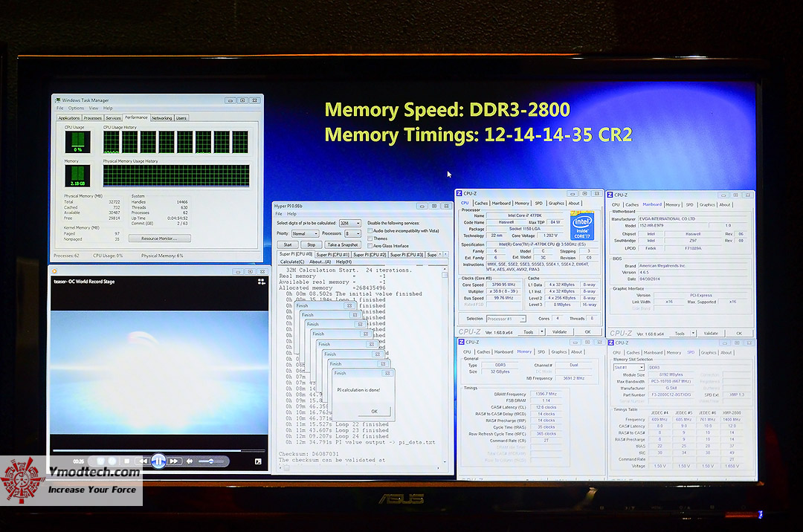Screen dimensions: 803x532
Task: Open Processor #1 selection dropdown in CPU-Z
Action: 506,319
